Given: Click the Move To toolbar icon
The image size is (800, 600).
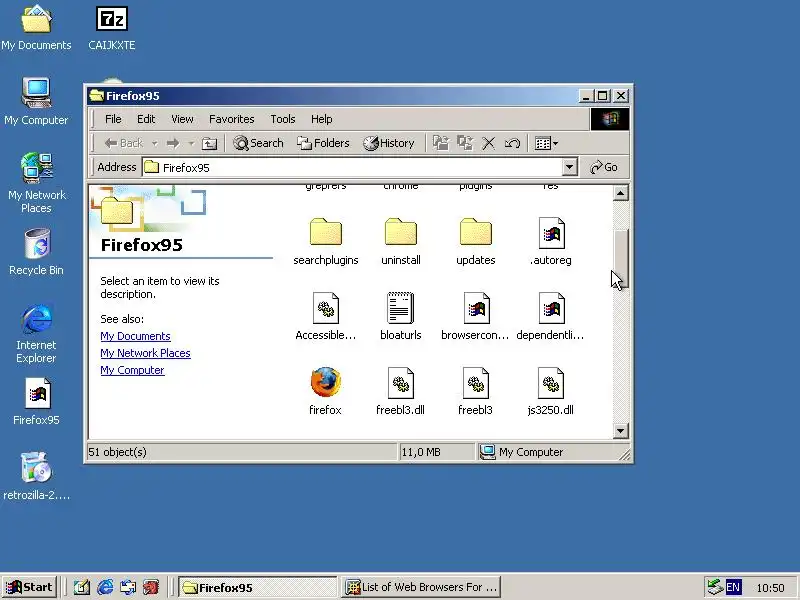Looking at the screenshot, I should tap(441, 143).
